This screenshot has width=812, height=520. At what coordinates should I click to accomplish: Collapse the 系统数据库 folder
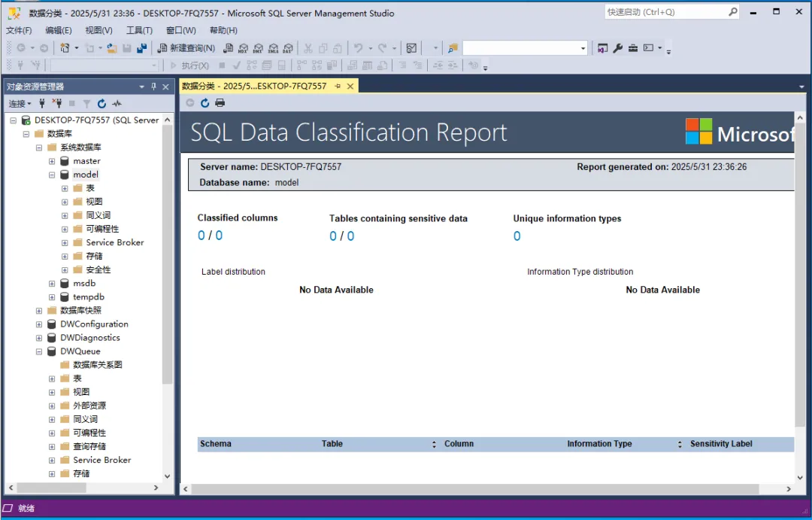click(39, 147)
